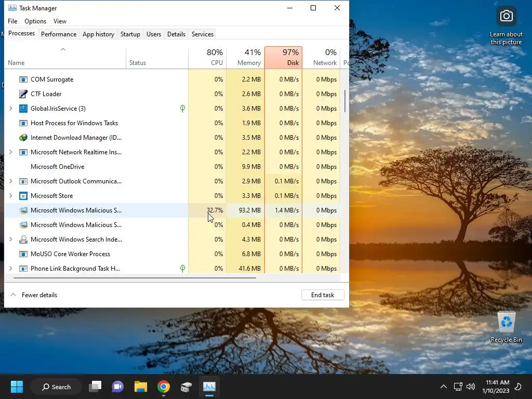Click the Internet Download Manager globe icon
Screen dimensions: 532x399
pyautogui.click(x=23, y=138)
